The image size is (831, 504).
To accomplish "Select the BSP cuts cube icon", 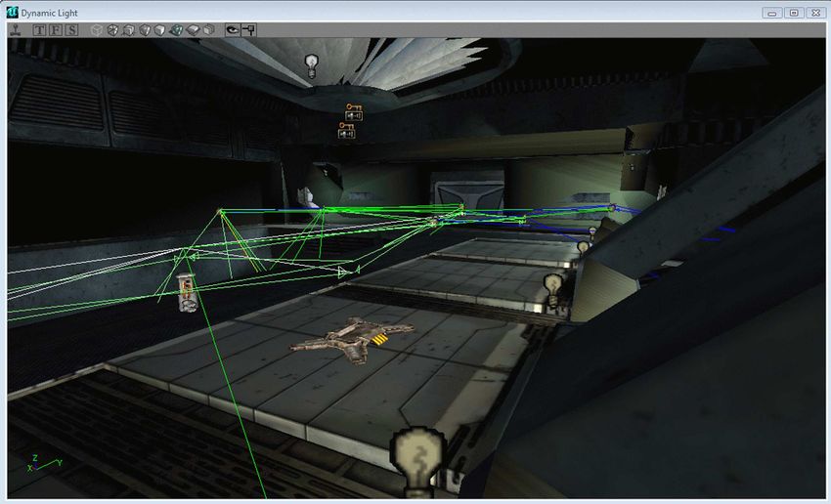I will click(x=144, y=30).
